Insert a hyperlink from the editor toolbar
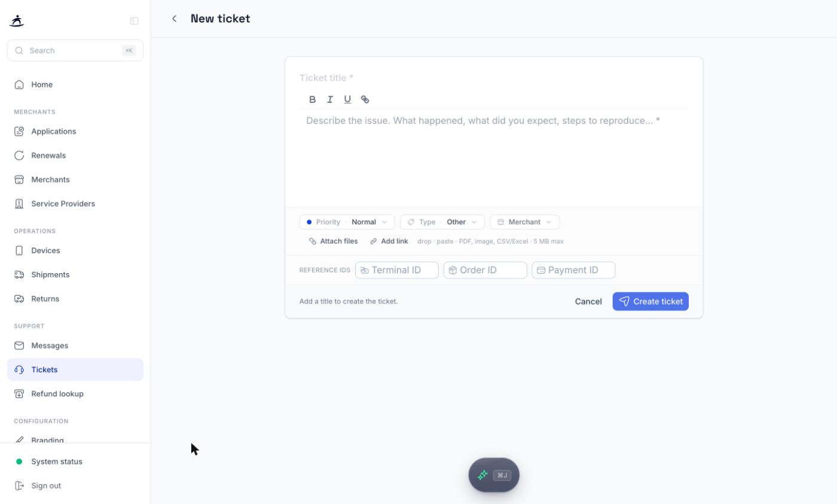Viewport: 837px width, 504px height. point(365,99)
